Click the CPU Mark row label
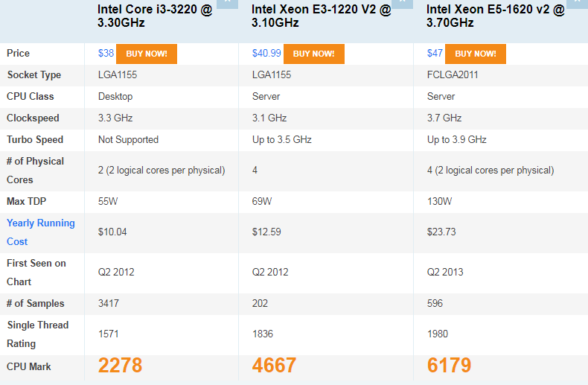The width and height of the screenshot is (588, 385). (x=29, y=366)
